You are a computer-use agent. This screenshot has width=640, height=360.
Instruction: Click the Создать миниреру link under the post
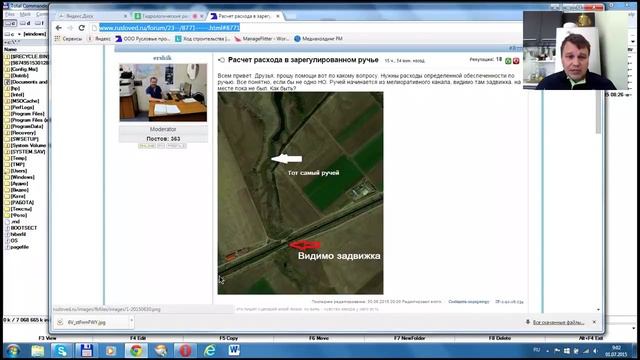pos(469,302)
